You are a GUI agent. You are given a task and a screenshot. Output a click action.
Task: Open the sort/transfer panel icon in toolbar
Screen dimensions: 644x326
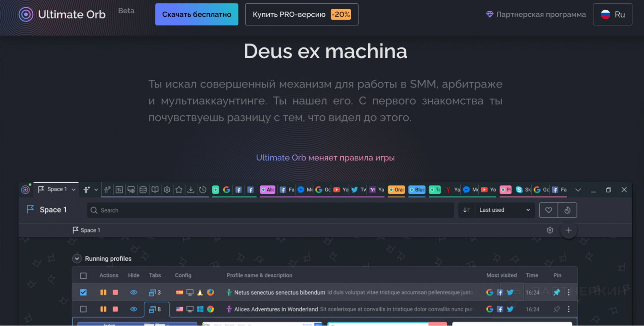[119, 190]
